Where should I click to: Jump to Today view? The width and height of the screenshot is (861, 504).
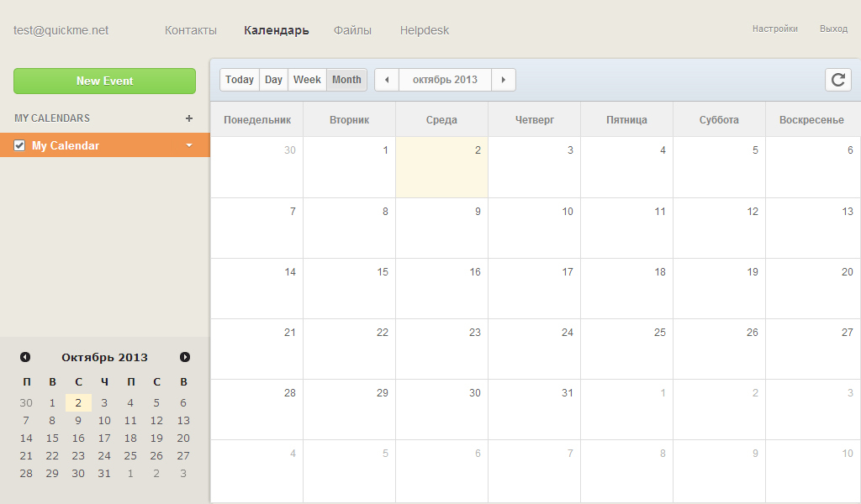point(240,80)
